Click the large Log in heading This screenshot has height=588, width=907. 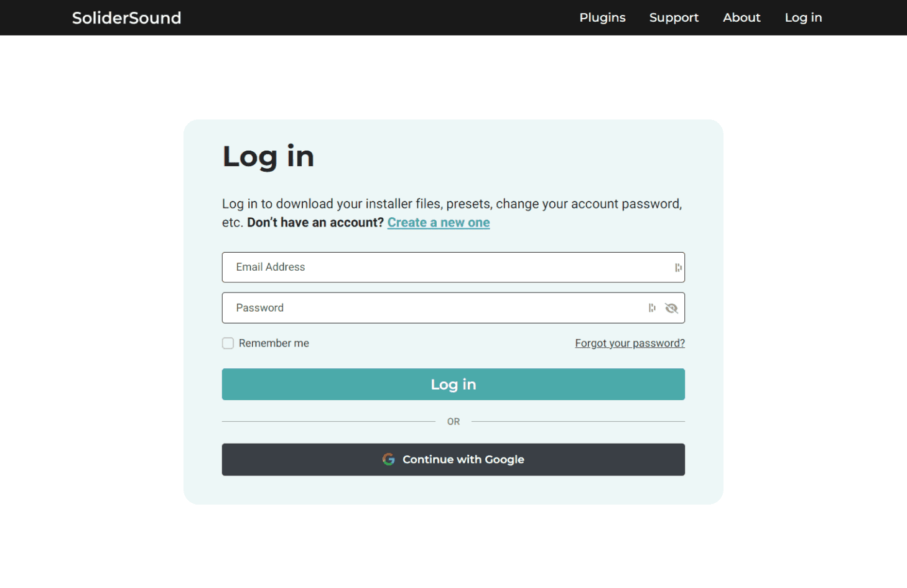coord(268,156)
